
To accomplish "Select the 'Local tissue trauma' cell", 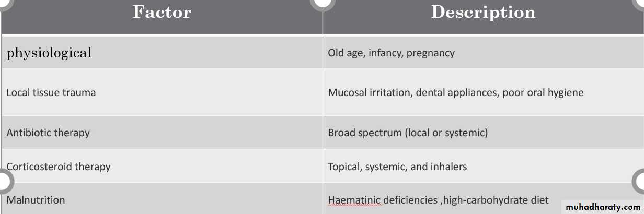I will [51, 93].
